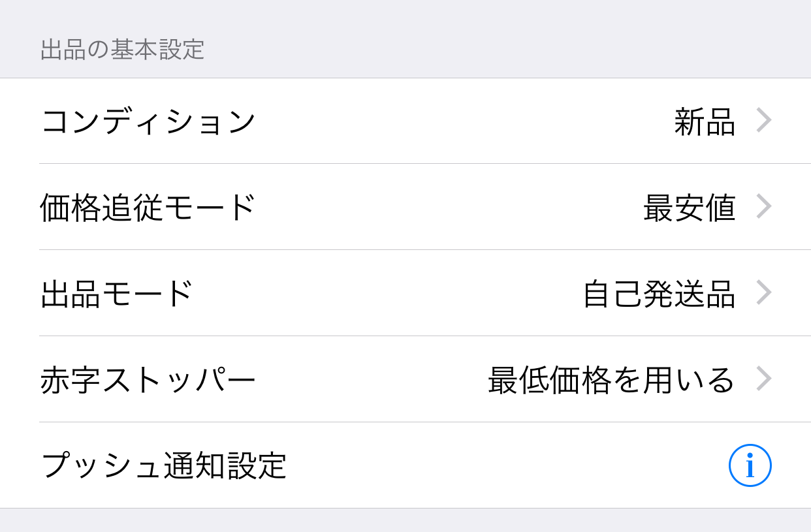Select the 価格追従モード label text
This screenshot has width=811, height=532.
pos(148,208)
